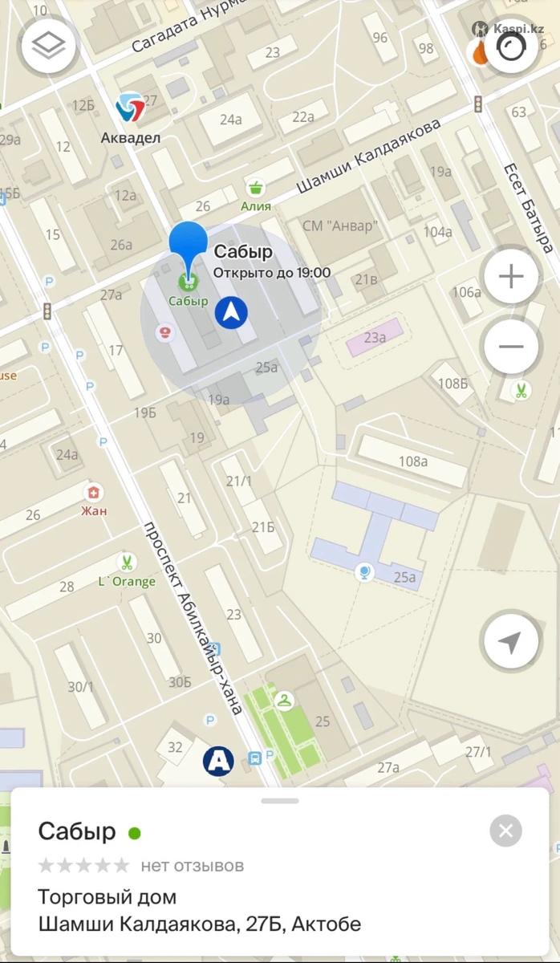Open the Сабыр title in the card
This screenshot has height=963, width=560.
pos(77,831)
